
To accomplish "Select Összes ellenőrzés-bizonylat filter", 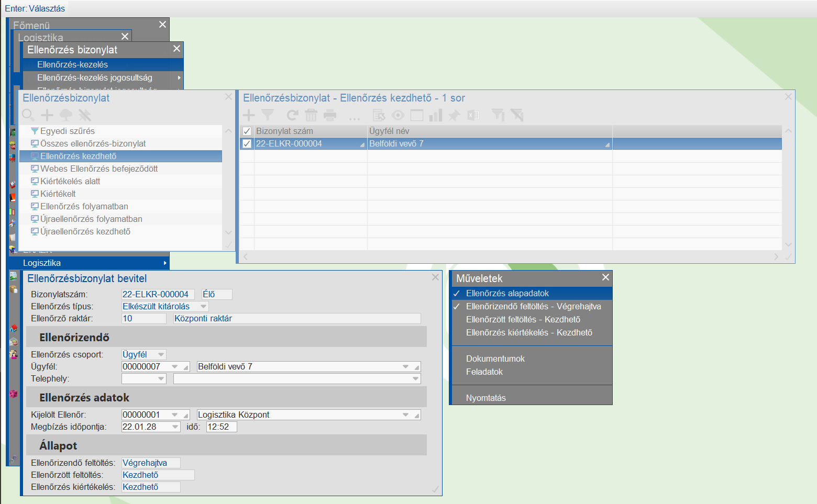I will (x=120, y=143).
